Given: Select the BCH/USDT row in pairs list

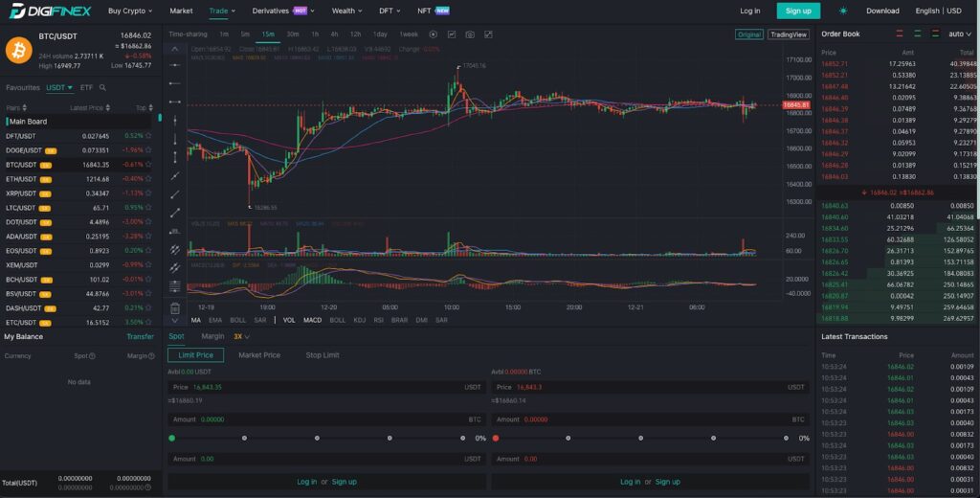Looking at the screenshot, I should tap(78, 280).
